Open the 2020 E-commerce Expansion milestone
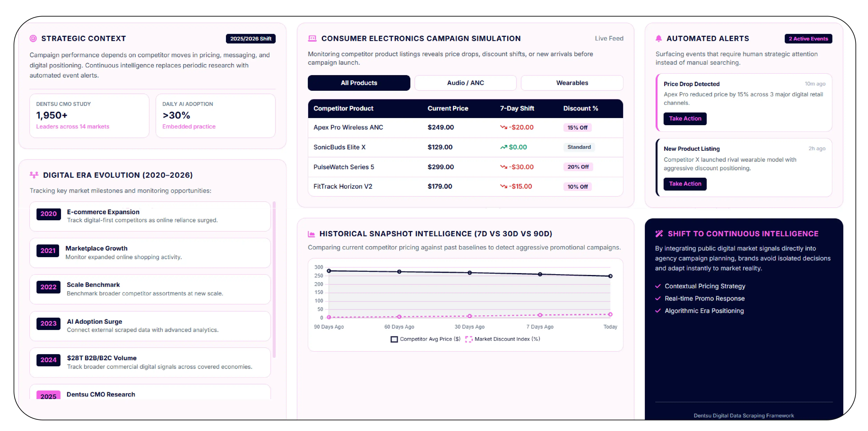The width and height of the screenshot is (868, 431). pos(150,216)
